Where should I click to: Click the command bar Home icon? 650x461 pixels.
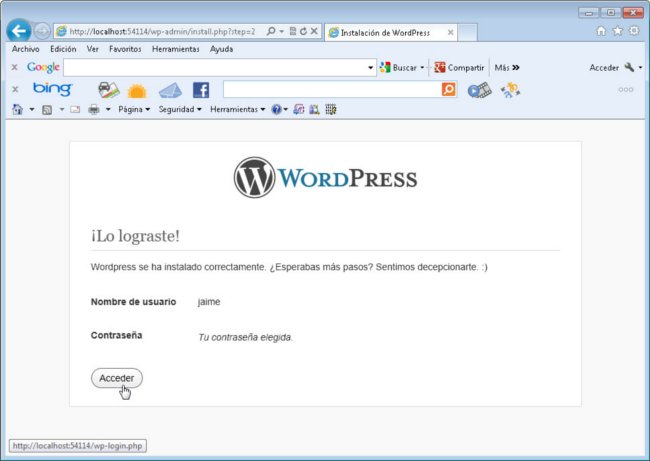tap(17, 109)
